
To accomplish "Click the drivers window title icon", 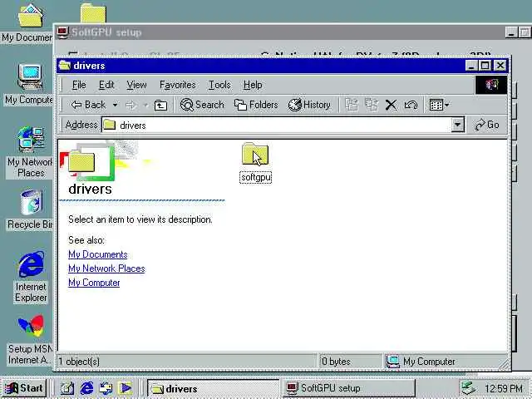I will click(x=65, y=66).
